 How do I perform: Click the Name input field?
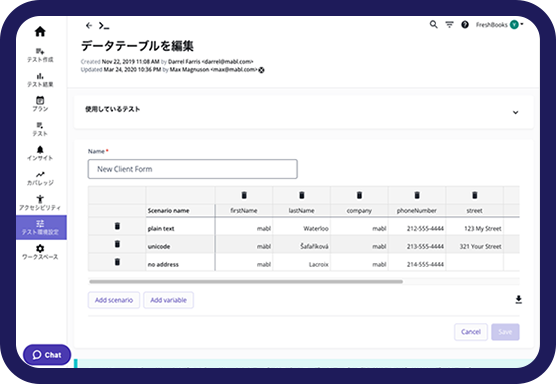pyautogui.click(x=193, y=169)
